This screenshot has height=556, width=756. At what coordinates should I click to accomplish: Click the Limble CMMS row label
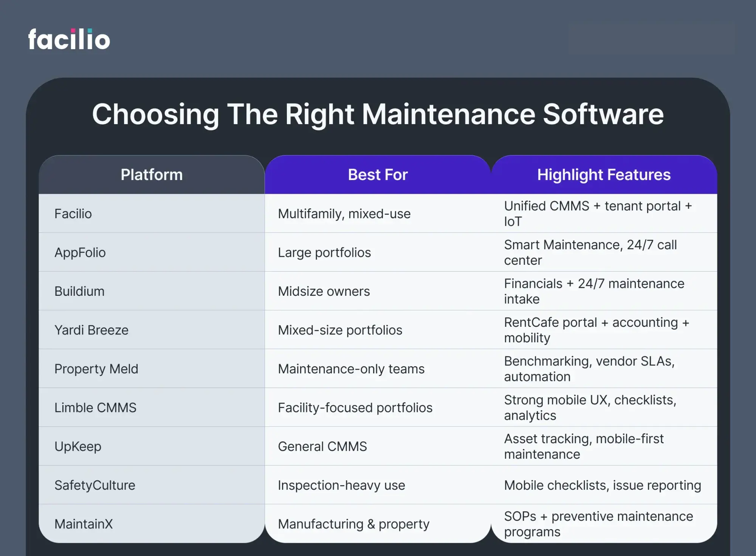pos(96,407)
